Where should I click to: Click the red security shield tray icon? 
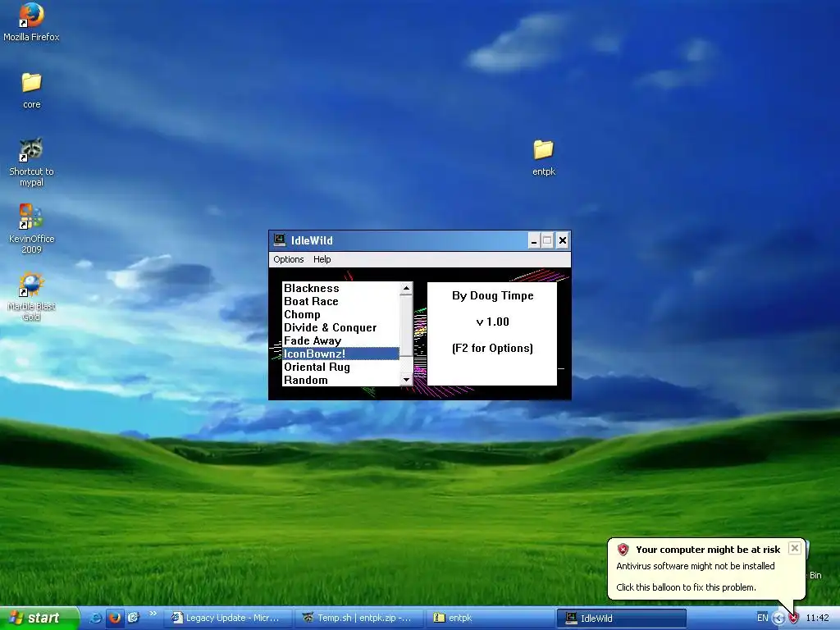tap(793, 619)
